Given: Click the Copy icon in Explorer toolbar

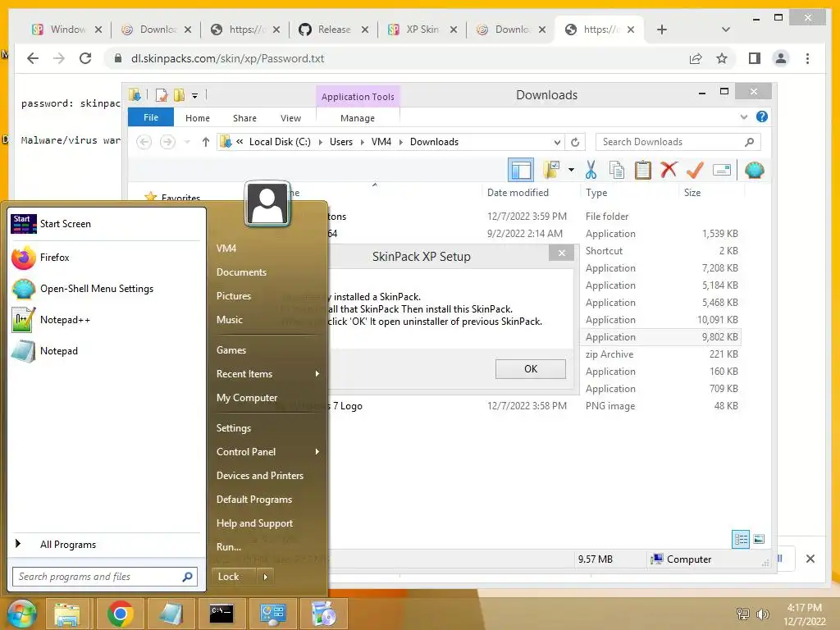Looking at the screenshot, I should (x=617, y=171).
